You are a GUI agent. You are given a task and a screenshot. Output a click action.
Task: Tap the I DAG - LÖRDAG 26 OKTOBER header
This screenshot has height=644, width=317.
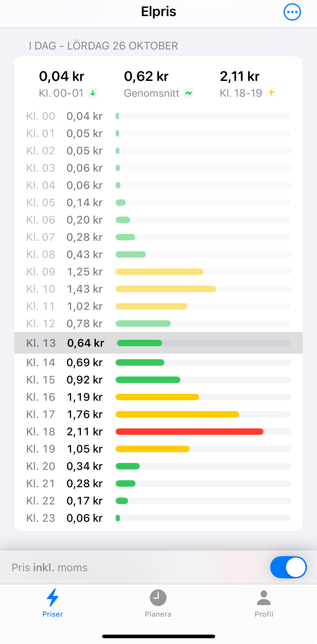tap(103, 46)
